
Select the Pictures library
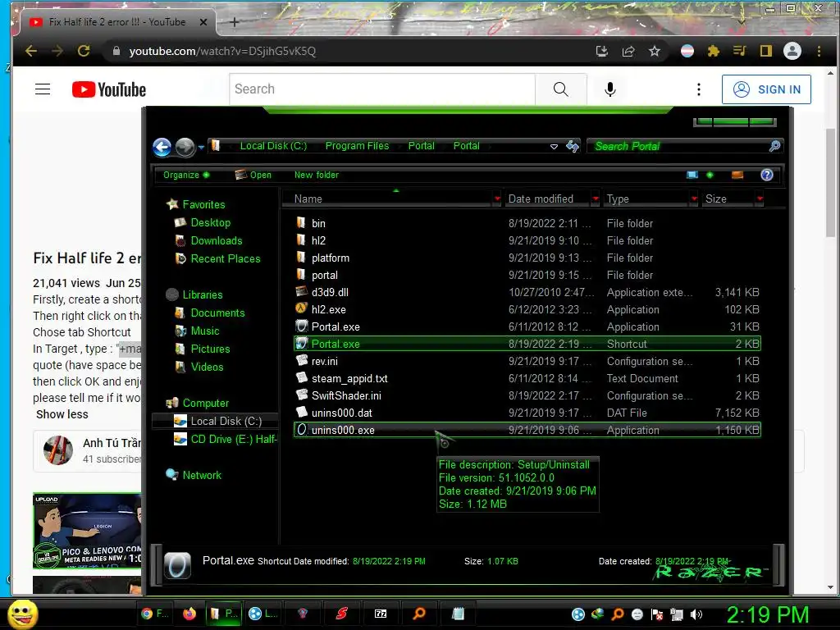(x=210, y=349)
